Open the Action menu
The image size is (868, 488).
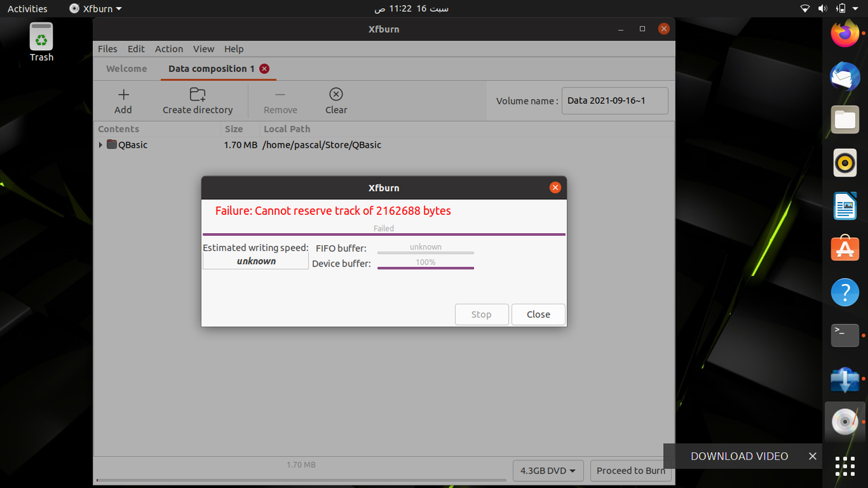point(169,49)
